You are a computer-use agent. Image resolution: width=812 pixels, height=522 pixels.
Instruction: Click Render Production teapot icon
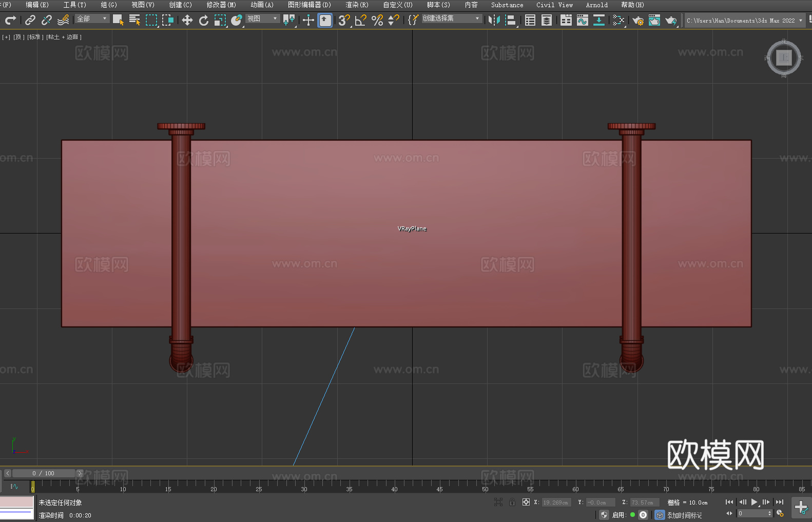pos(671,20)
